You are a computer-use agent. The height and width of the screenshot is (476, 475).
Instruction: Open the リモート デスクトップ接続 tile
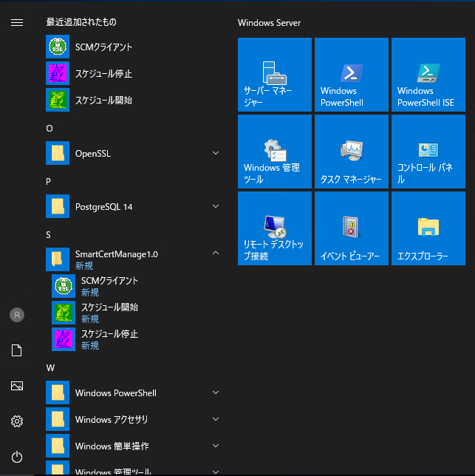tap(275, 228)
